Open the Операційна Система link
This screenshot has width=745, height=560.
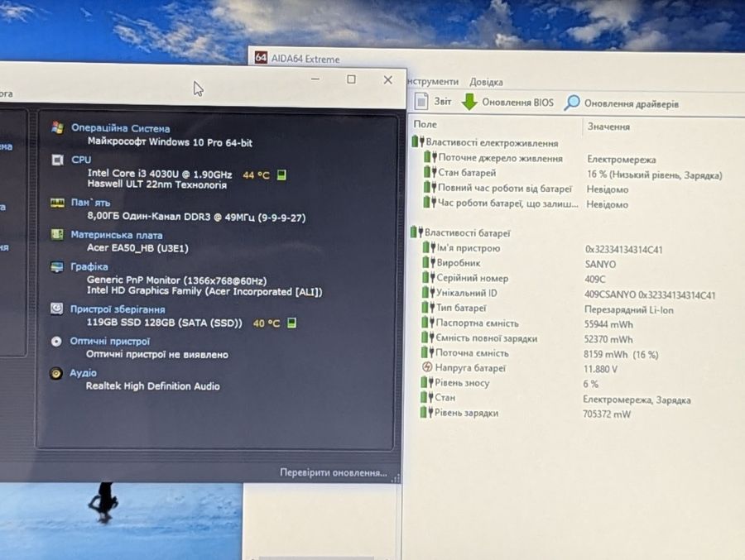[x=120, y=127]
